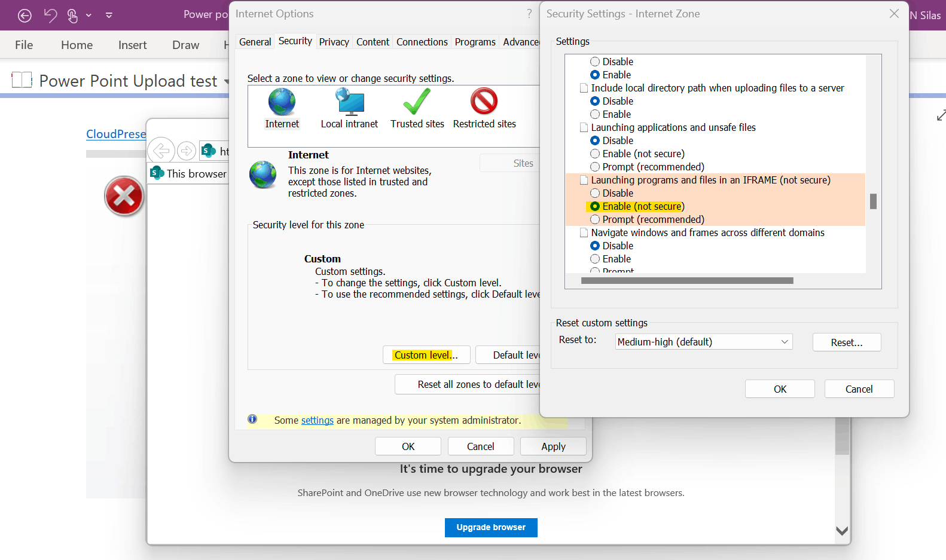This screenshot has height=560, width=946.
Task: Open the Reset to Medium-high (default) dropdown
Action: (704, 342)
